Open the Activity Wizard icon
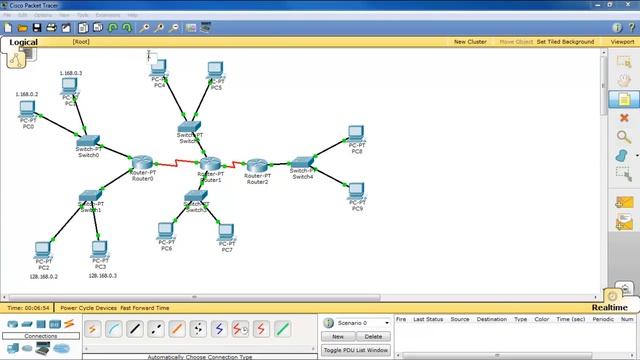The image size is (640, 360). pyautogui.click(x=66, y=28)
